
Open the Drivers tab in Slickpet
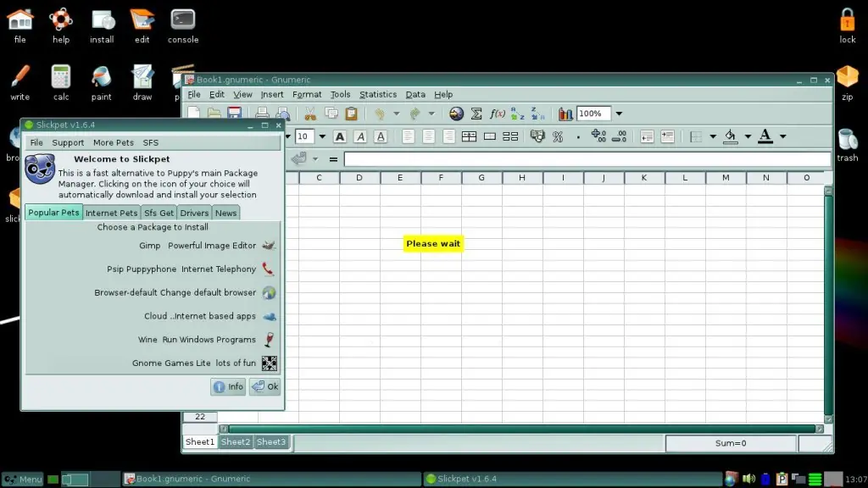coord(194,213)
